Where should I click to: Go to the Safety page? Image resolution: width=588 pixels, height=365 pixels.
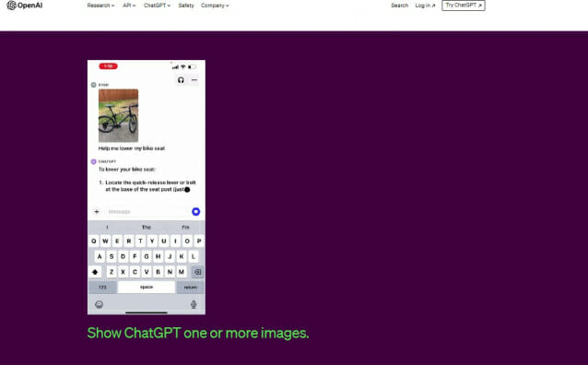pos(186,6)
